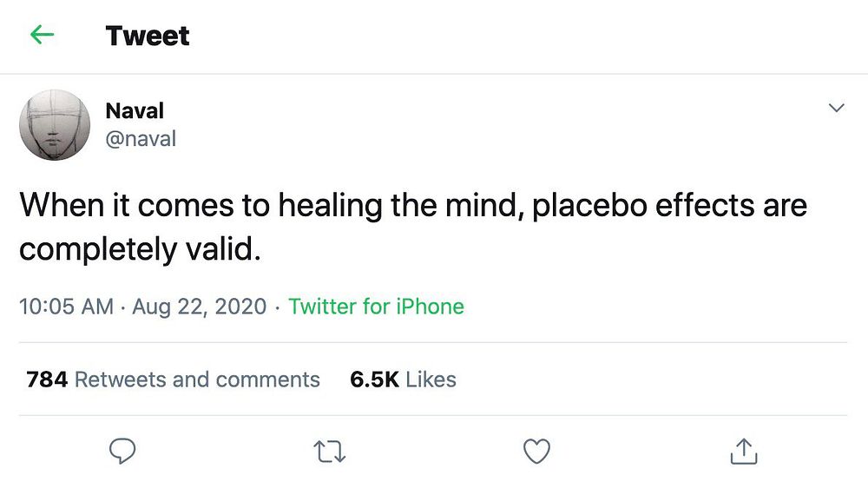Click the Tweet header title
Screen dimensions: 868x482
[x=147, y=36]
